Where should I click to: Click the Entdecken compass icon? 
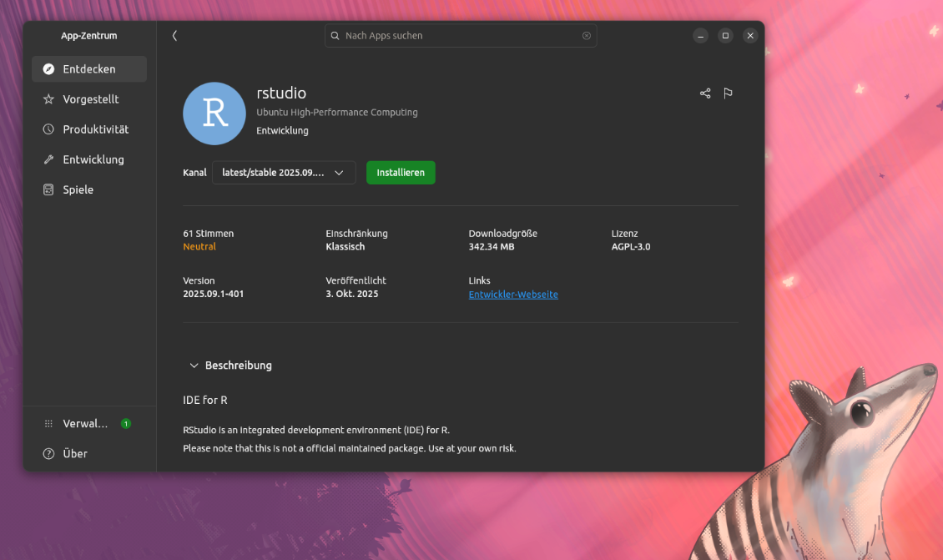(x=48, y=69)
